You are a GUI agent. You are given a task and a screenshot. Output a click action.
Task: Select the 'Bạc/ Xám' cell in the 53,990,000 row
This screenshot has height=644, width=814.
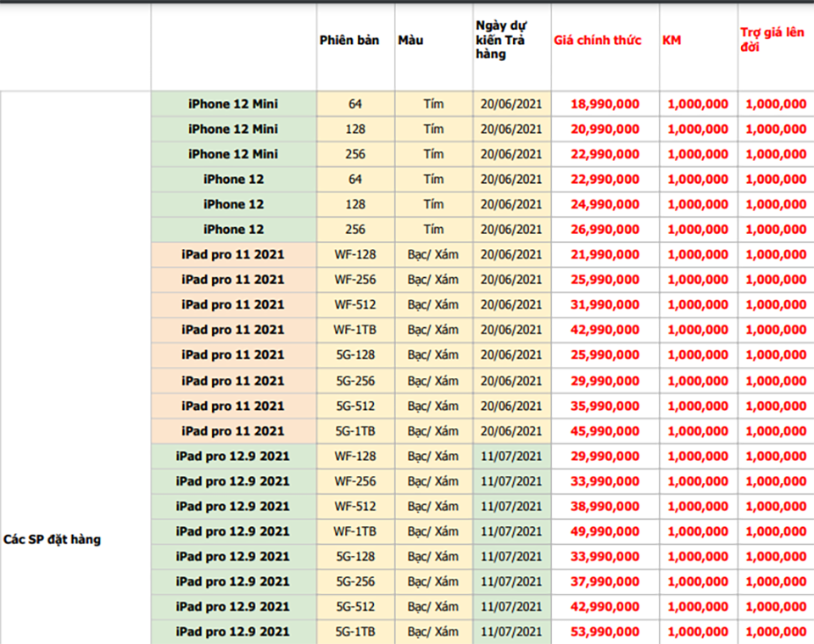click(433, 631)
